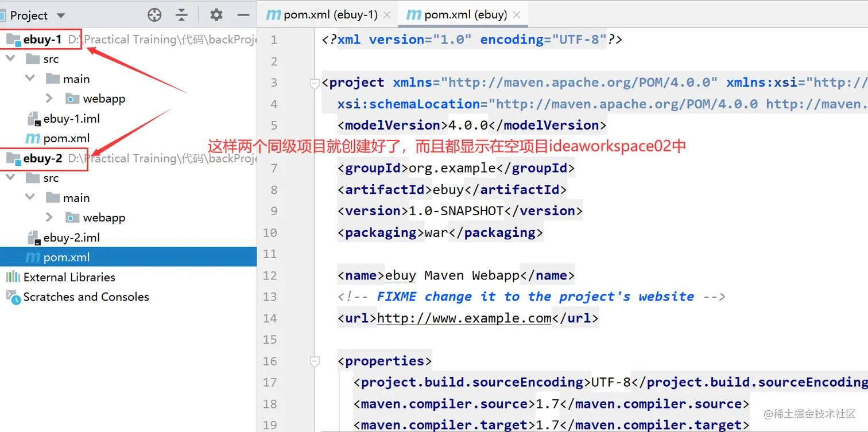Image resolution: width=868 pixels, height=432 pixels.
Task: Click the main folder icon under ebuy-2
Action: coord(53,197)
